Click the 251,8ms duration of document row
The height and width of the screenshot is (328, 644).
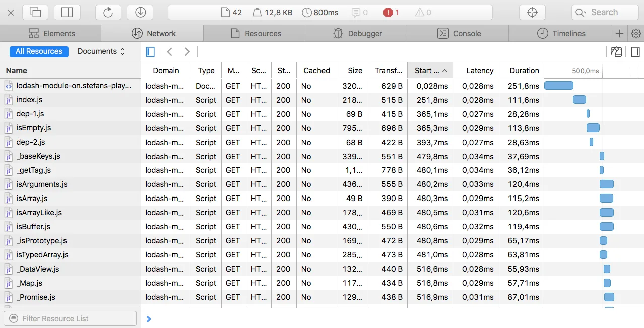(x=524, y=86)
